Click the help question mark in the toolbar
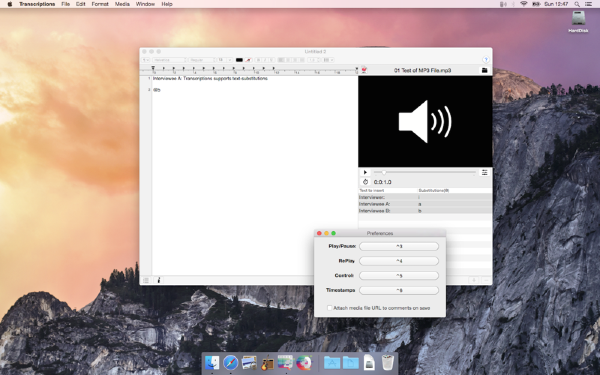 pos(486,60)
